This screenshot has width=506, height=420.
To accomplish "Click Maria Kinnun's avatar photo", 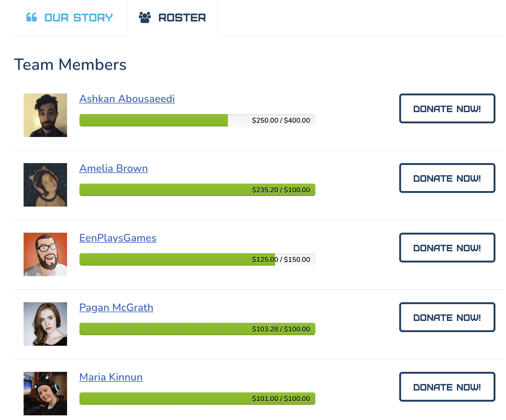I will pyautogui.click(x=45, y=394).
